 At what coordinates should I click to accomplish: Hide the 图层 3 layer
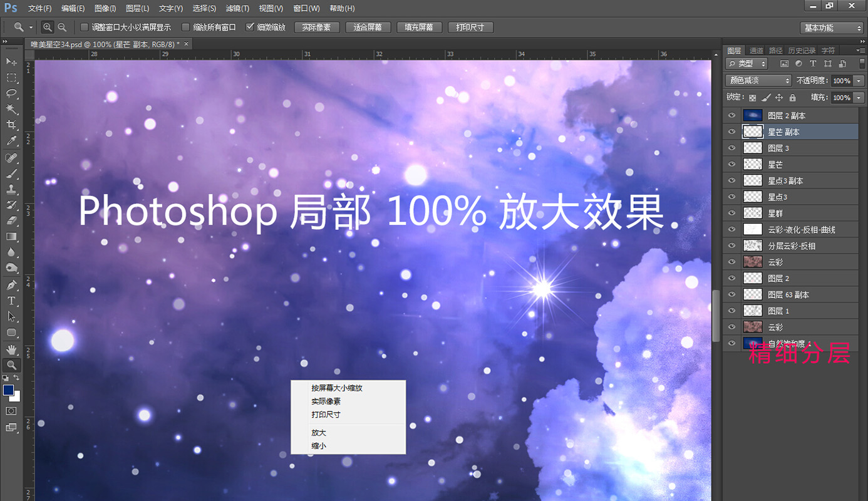[x=731, y=148]
